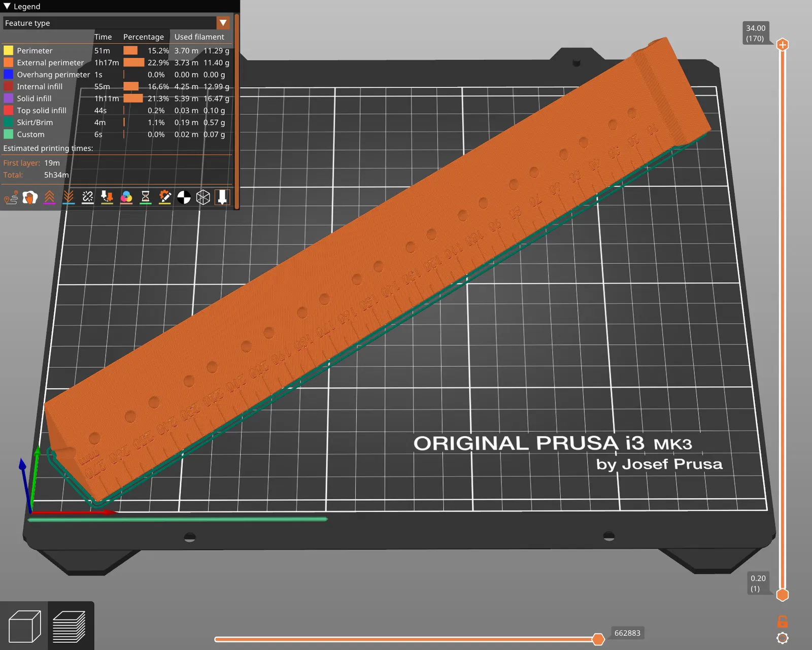
Task: Click the Percentage column header
Action: coord(144,37)
